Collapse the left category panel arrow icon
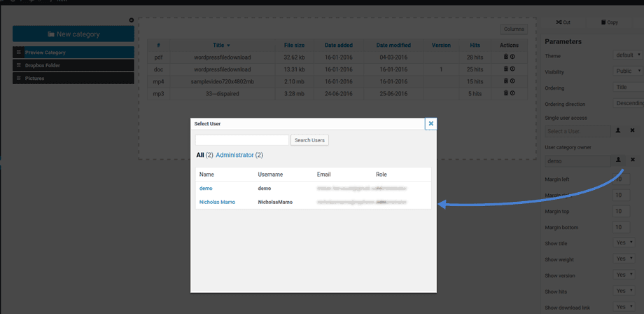This screenshot has width=644, height=314. click(132, 20)
